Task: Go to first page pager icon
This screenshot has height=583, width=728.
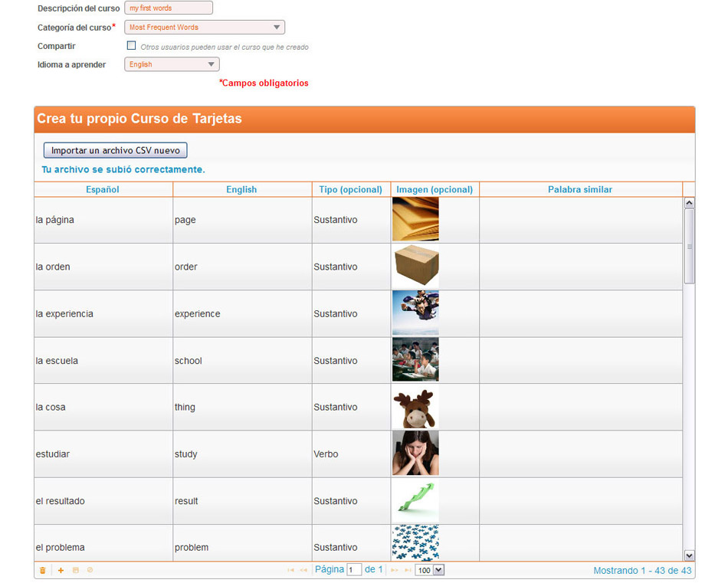Action: tap(290, 570)
